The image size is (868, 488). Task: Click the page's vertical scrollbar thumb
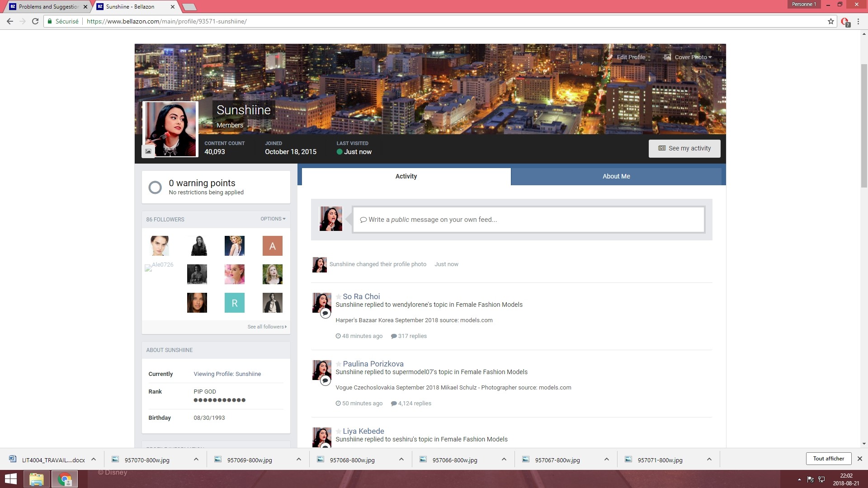tap(864, 127)
